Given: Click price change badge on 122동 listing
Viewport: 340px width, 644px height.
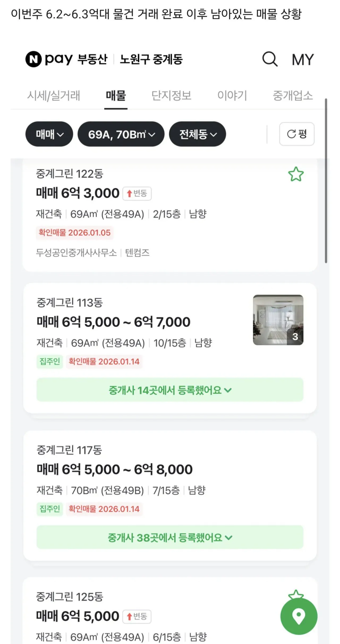Looking at the screenshot, I should (137, 193).
